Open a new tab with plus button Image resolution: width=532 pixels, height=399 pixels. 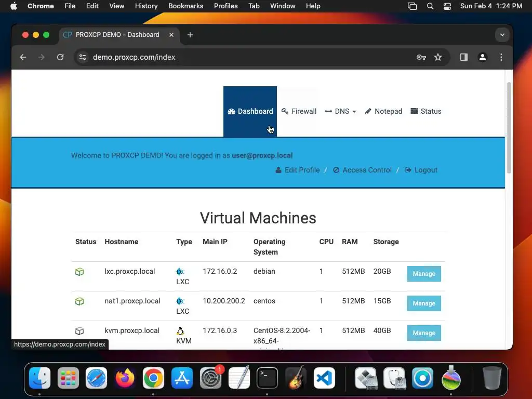coord(190,35)
